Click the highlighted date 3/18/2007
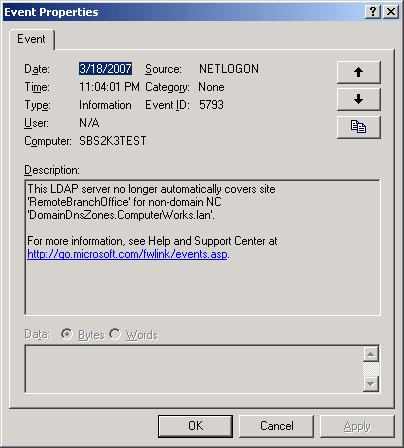The image size is (404, 448). (x=105, y=69)
